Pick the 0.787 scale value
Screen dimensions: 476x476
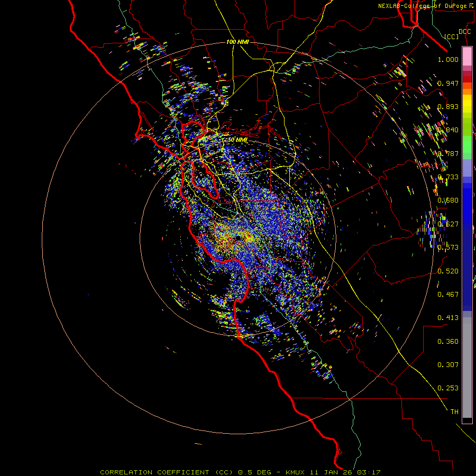pos(448,153)
